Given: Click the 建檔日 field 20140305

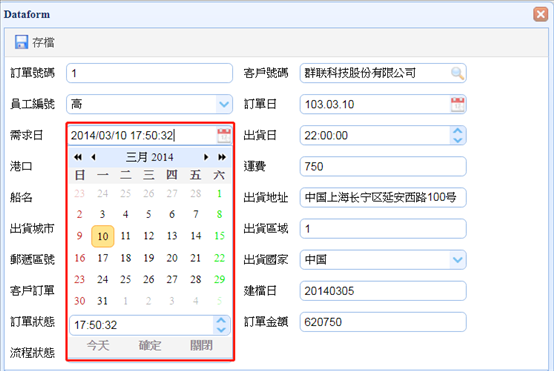Looking at the screenshot, I should (383, 291).
